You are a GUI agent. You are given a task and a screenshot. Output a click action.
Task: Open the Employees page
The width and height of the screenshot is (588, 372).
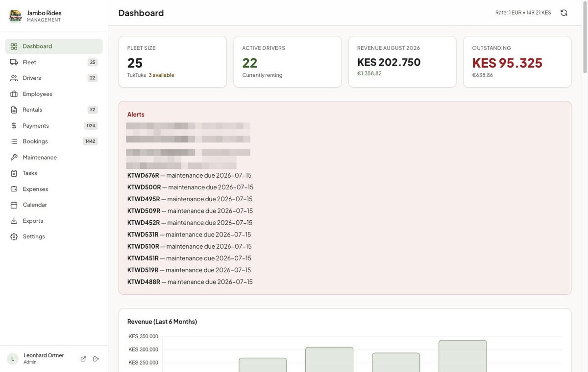[x=54, y=94]
